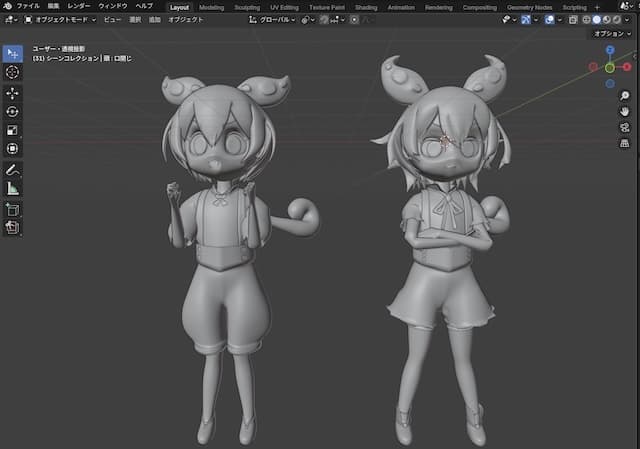This screenshot has width=640, height=449.
Task: Pick the Annotate pencil tool
Action: pyautogui.click(x=12, y=170)
